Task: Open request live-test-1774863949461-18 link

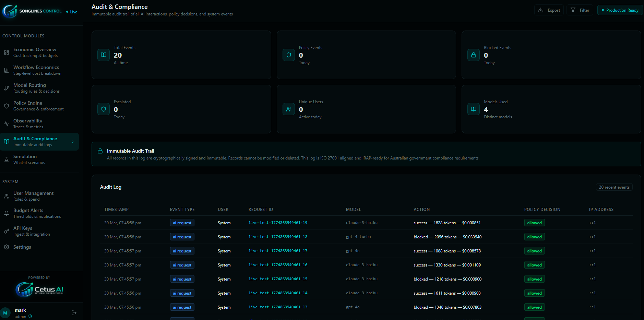Action: (278, 237)
